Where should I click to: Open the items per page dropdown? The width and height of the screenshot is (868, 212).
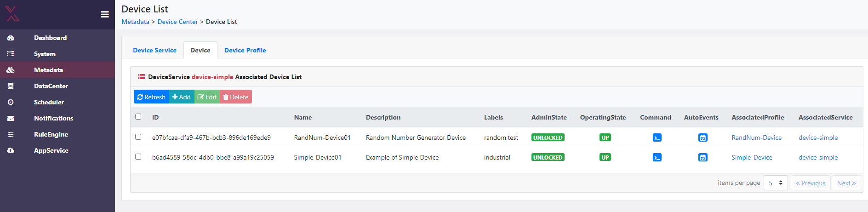(x=775, y=183)
